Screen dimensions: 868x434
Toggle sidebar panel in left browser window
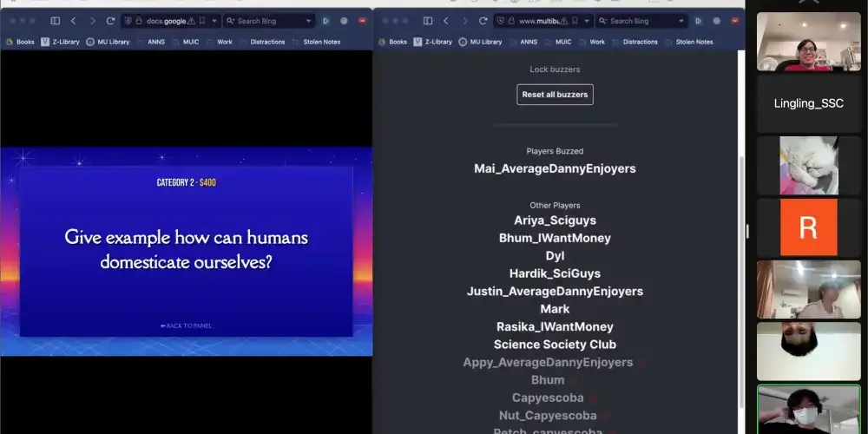coord(55,21)
